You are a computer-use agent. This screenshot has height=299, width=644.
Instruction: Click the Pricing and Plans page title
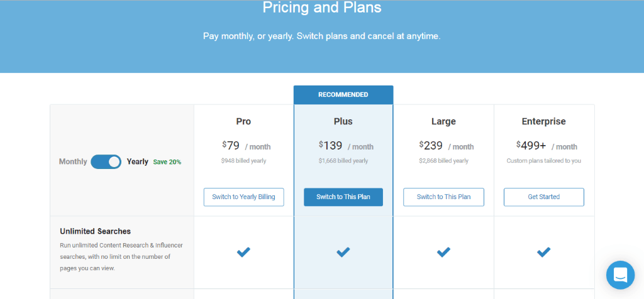pos(322,8)
